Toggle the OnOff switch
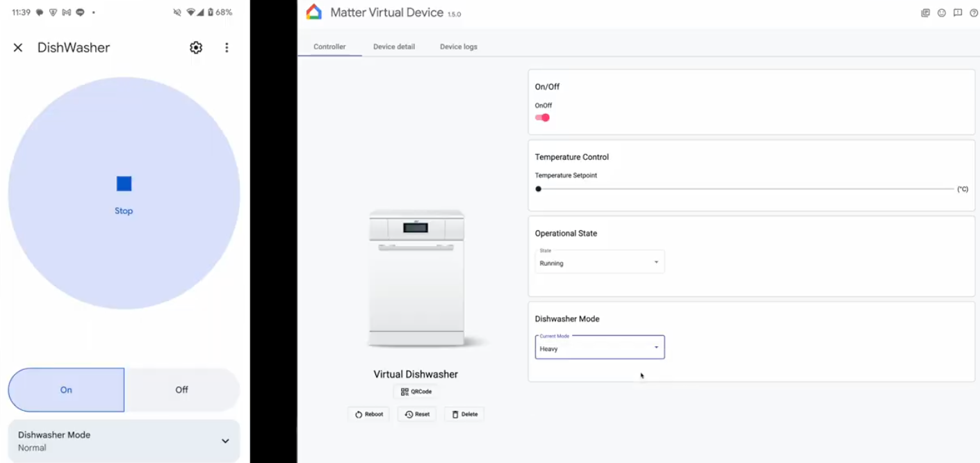 click(543, 117)
